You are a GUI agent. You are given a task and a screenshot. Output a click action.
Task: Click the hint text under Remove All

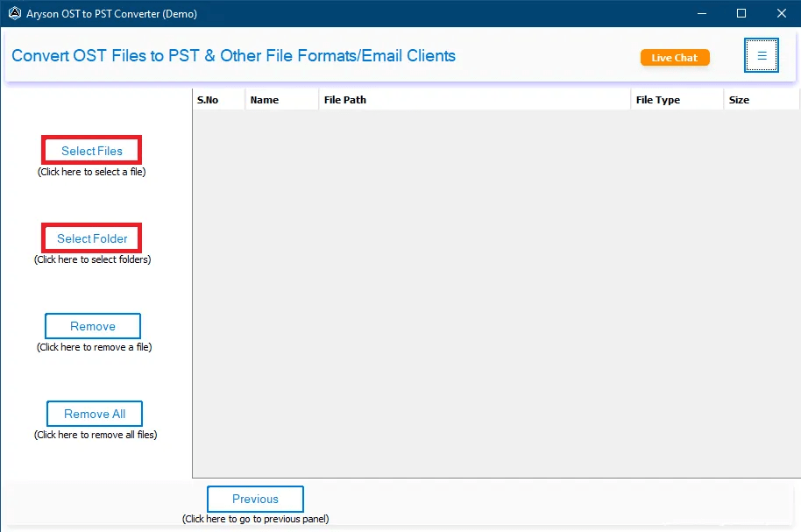[x=96, y=434]
